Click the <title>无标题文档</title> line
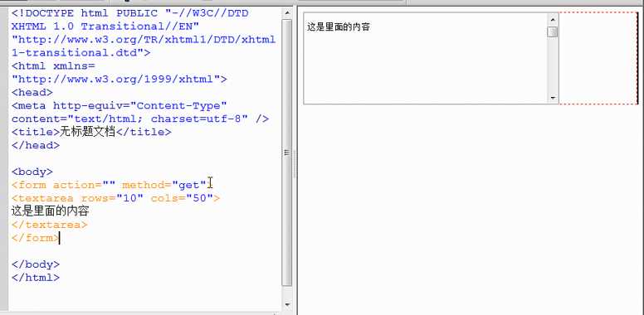This screenshot has width=644, height=315. pos(91,132)
